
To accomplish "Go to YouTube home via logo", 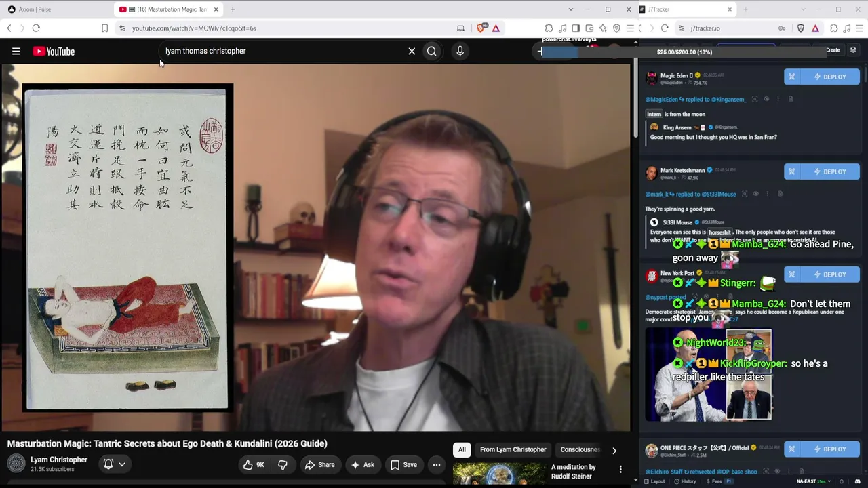I will pos(54,52).
